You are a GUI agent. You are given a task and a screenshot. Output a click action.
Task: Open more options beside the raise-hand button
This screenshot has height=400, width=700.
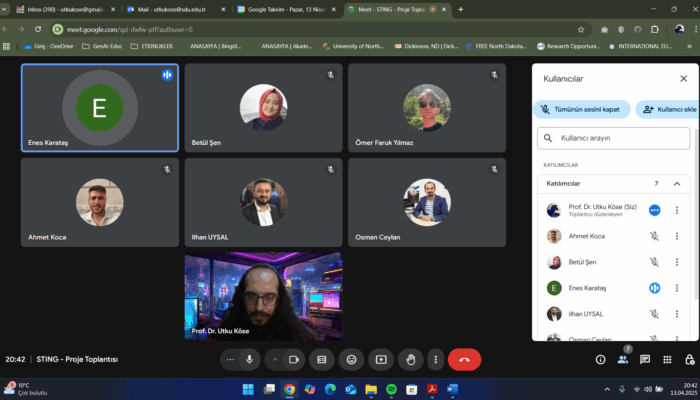(x=435, y=359)
